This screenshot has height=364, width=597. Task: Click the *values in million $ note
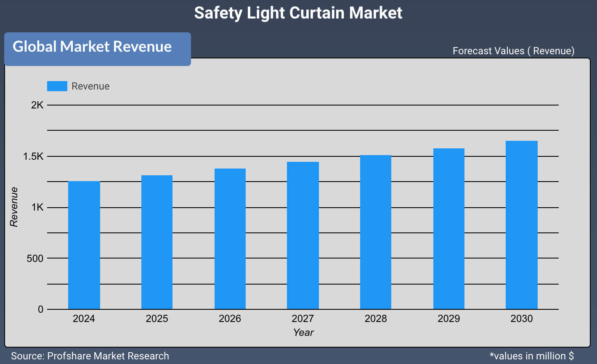[x=532, y=356]
